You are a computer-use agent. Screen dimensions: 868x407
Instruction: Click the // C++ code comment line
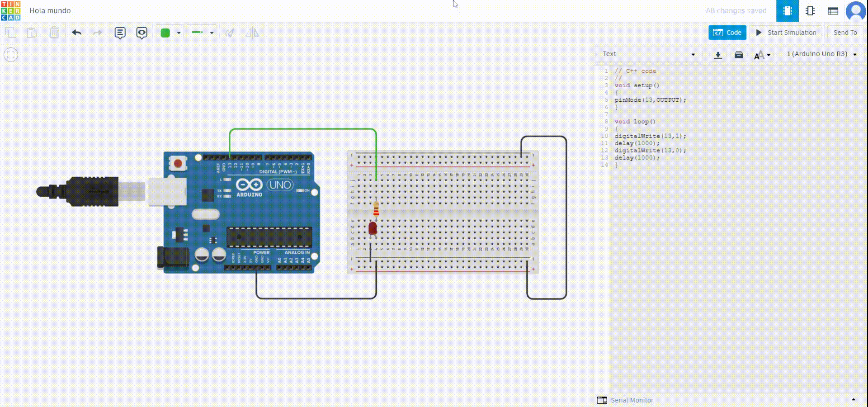coord(635,71)
